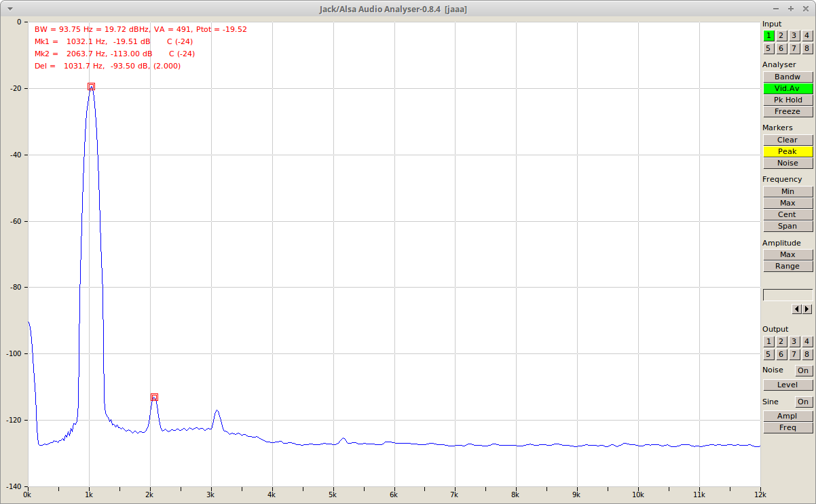This screenshot has width=816, height=504.
Task: Click the left arrow stepper button
Action: [x=797, y=309]
